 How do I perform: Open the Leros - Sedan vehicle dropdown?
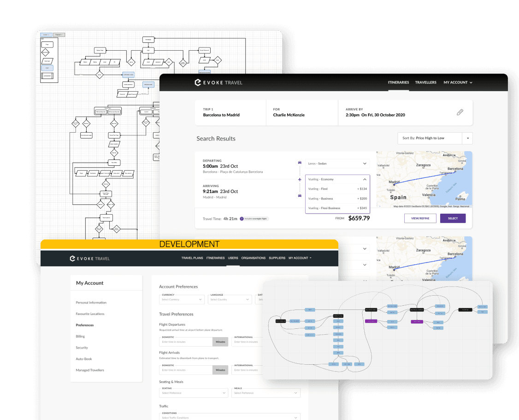tap(337, 163)
